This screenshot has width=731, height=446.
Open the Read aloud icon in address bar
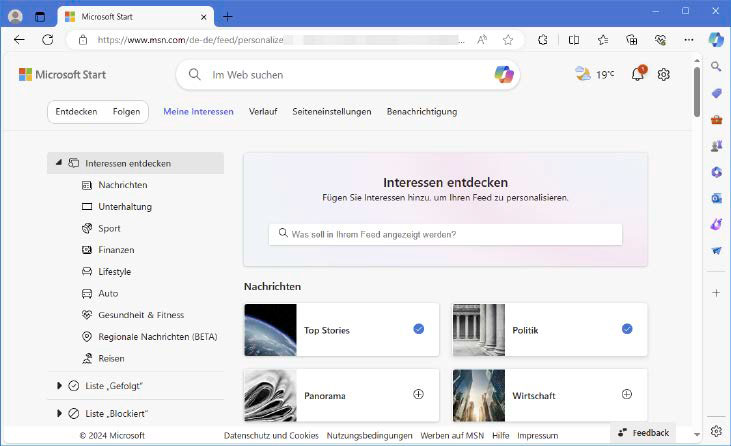(x=482, y=40)
